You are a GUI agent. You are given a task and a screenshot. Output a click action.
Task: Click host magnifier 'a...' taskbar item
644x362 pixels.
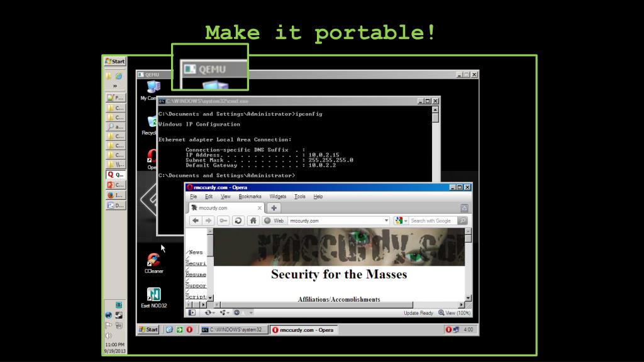pos(116,127)
